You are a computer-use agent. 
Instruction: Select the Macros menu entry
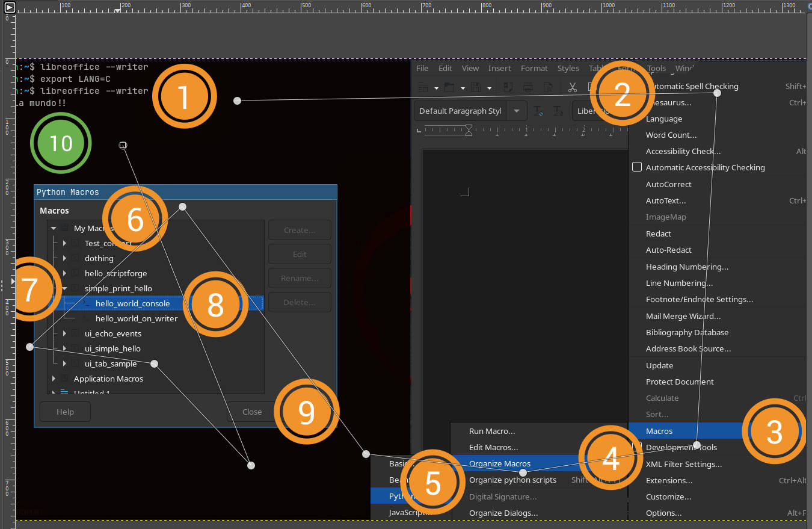coord(659,431)
